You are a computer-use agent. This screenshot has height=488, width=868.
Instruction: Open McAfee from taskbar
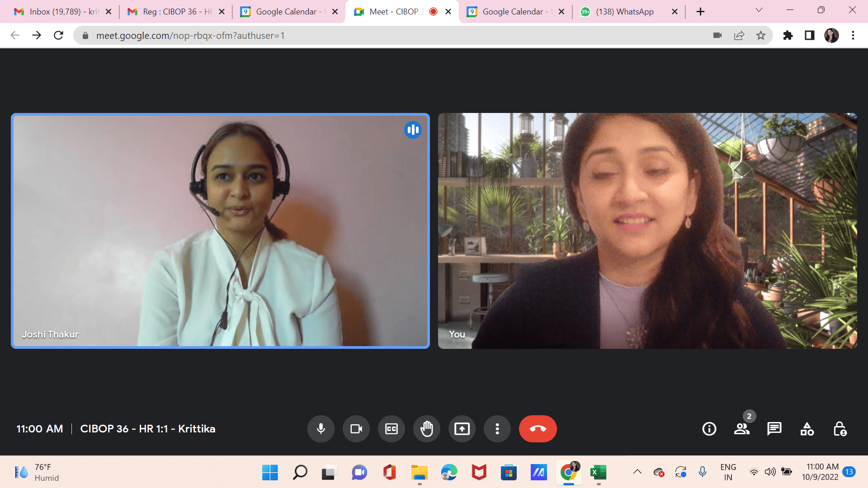pos(479,473)
